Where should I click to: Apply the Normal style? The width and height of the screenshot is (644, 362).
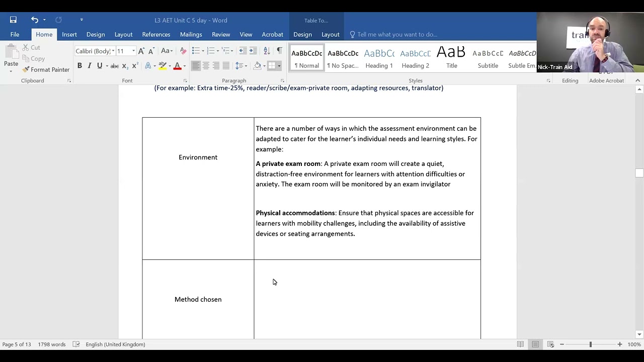307,58
